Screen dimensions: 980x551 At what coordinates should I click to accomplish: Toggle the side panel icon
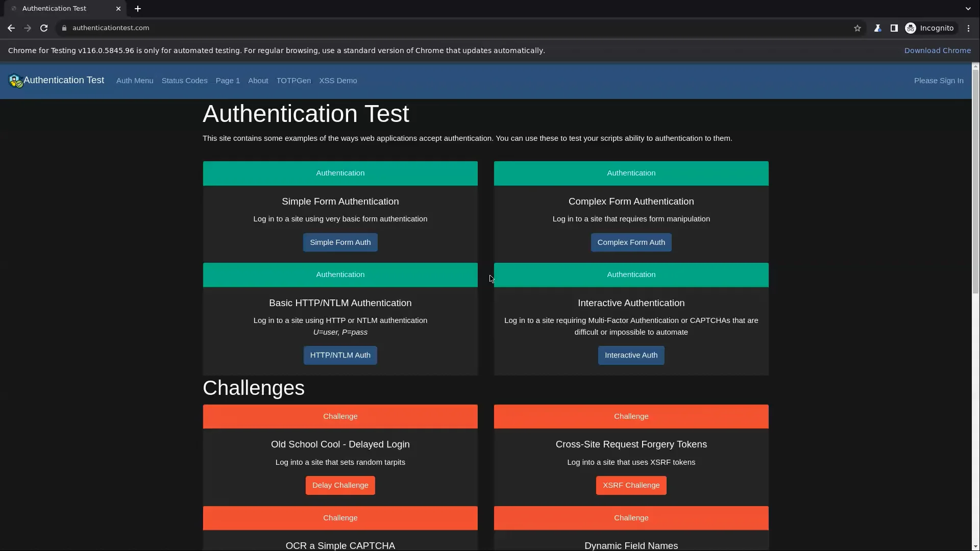[894, 28]
